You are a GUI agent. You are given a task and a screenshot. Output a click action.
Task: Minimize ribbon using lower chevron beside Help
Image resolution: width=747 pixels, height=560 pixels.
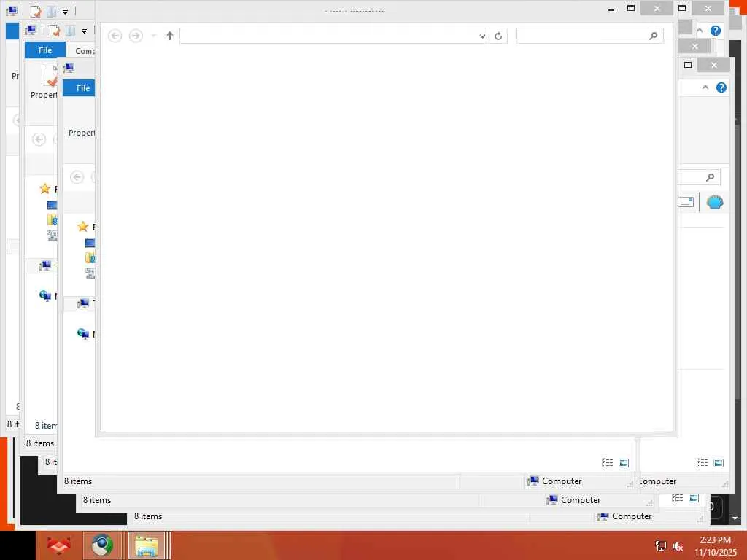tap(705, 87)
